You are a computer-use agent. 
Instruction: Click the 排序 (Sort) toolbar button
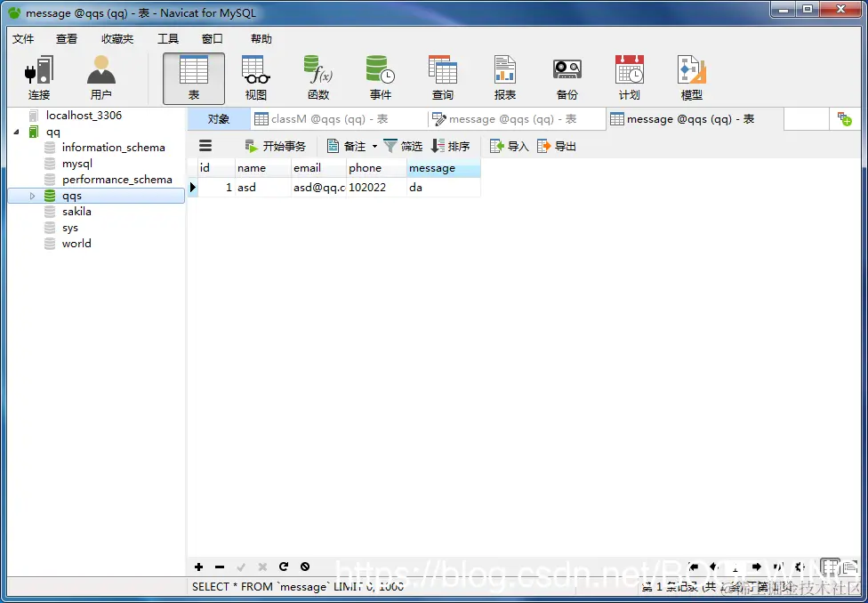pyautogui.click(x=451, y=146)
